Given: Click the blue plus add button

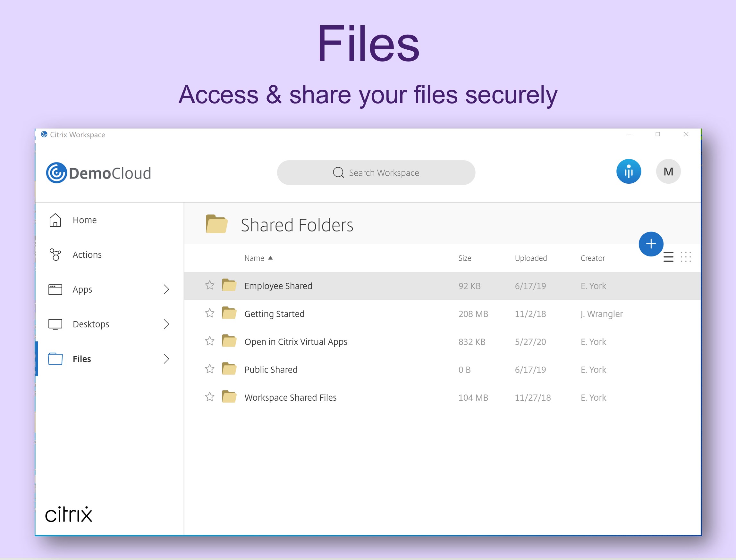Looking at the screenshot, I should pyautogui.click(x=651, y=244).
